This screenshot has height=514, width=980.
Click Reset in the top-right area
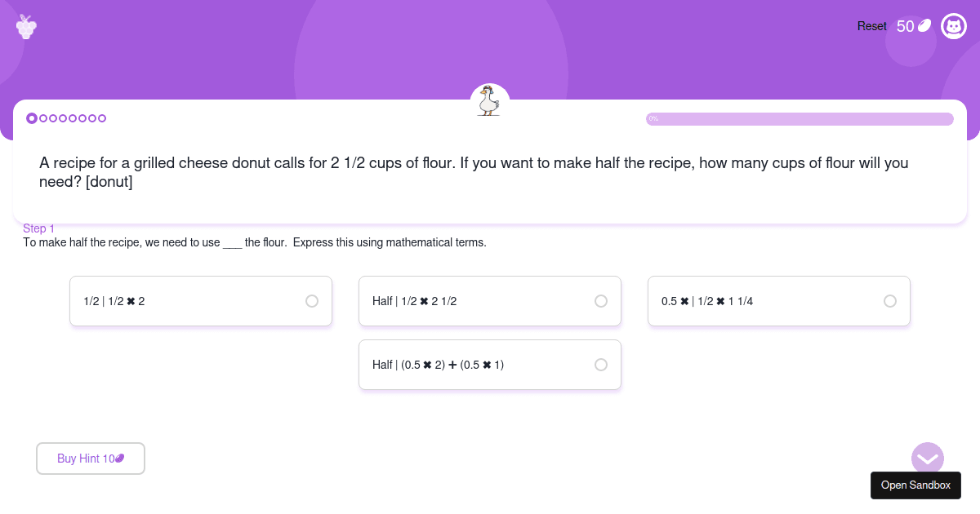click(x=871, y=26)
